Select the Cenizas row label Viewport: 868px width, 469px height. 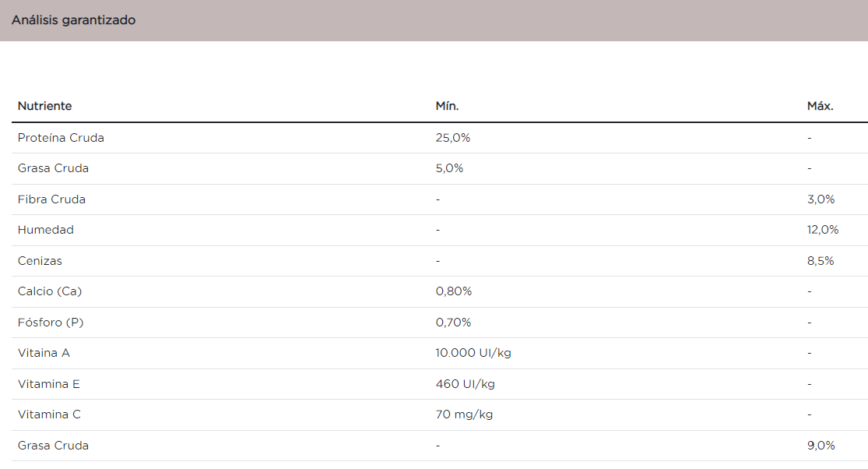click(x=40, y=261)
